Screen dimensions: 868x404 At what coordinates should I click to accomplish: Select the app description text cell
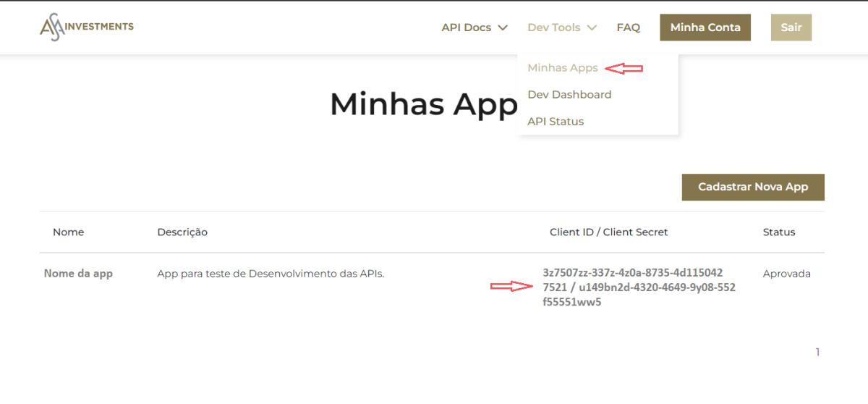coord(271,274)
